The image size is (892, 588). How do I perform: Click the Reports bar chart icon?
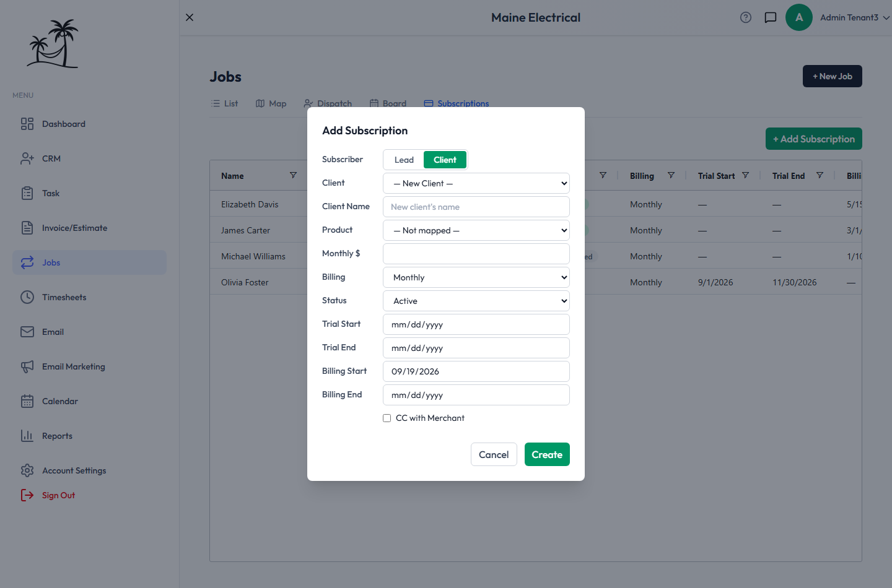[x=27, y=436]
